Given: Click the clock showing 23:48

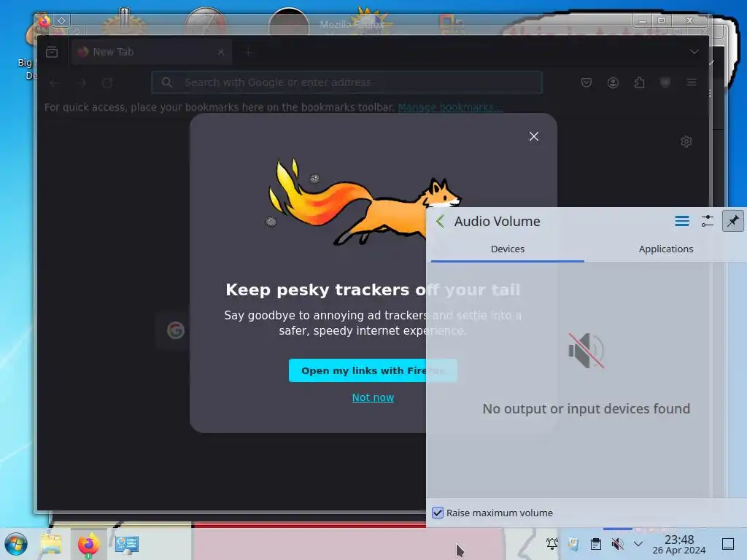Looking at the screenshot, I should (x=679, y=544).
